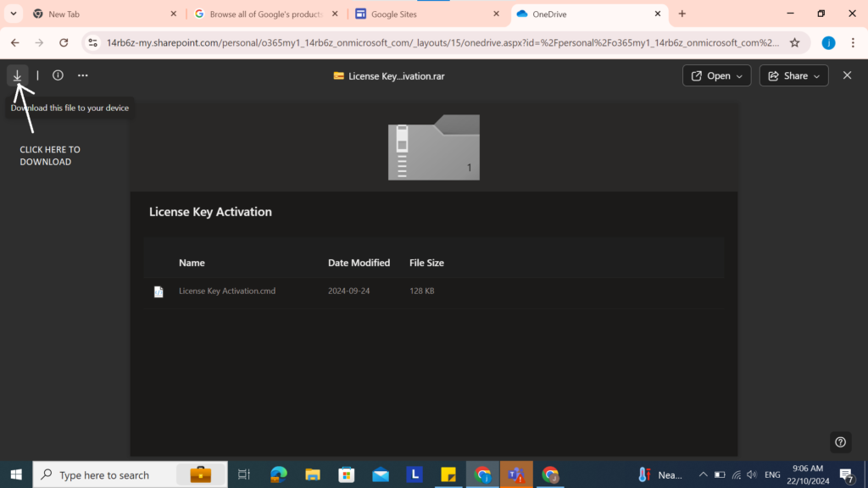Expand the Share button dropdown

click(793, 75)
